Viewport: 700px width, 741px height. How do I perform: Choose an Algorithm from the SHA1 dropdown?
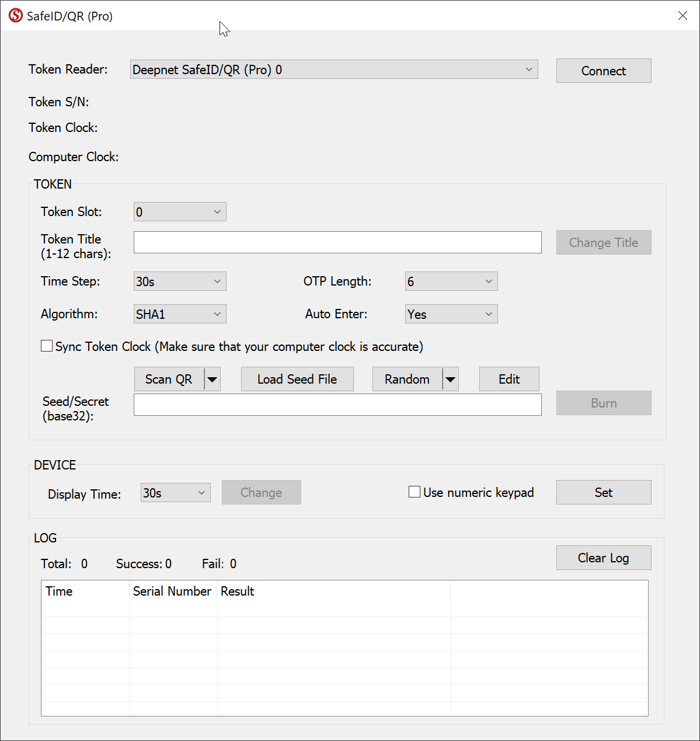180,314
